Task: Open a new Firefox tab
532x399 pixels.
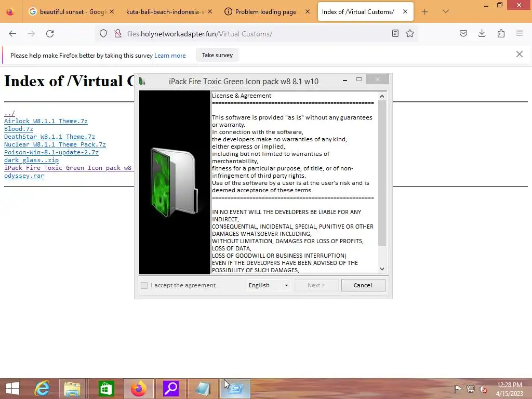Action: pos(425,12)
